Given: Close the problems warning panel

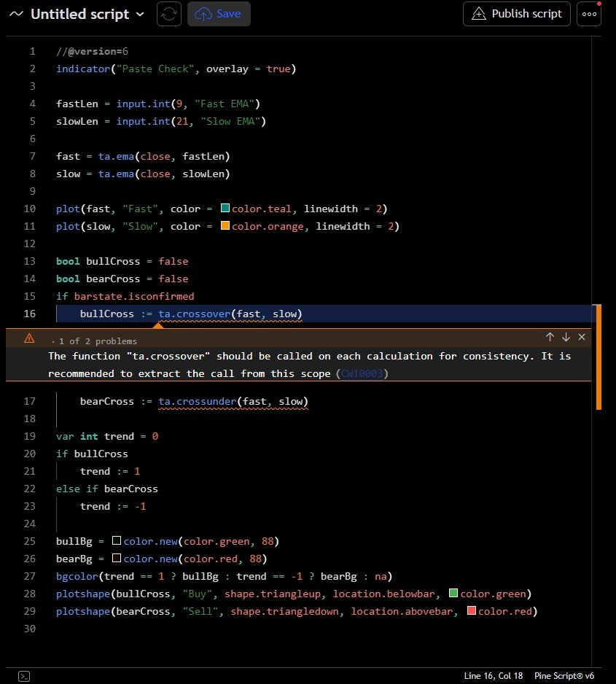Looking at the screenshot, I should click(x=582, y=337).
